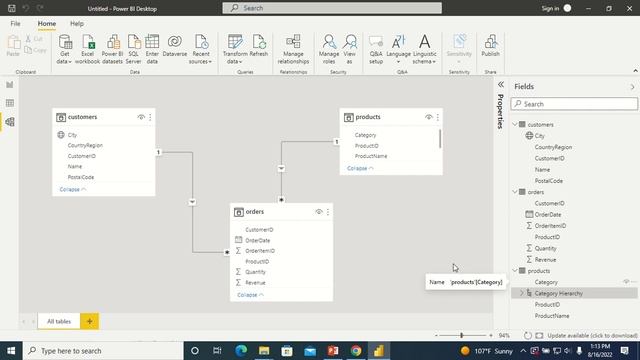Click the products table scrollbar
The height and width of the screenshot is (360, 640).
[440, 139]
